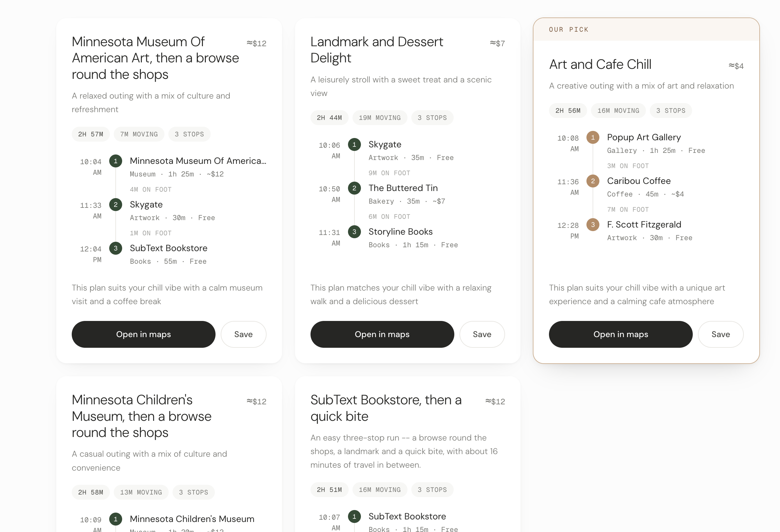
Task: Select SubText Bookstore, then a quick bite heading
Action: pos(386,408)
